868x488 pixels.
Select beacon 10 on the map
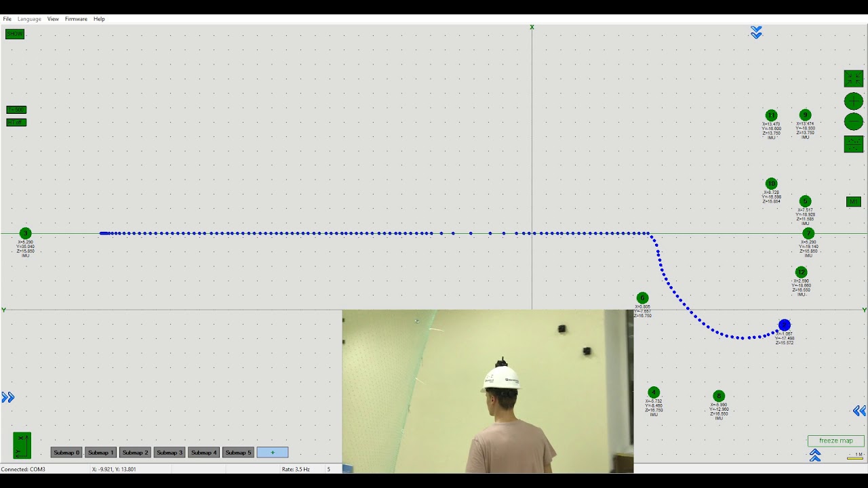coord(771,184)
